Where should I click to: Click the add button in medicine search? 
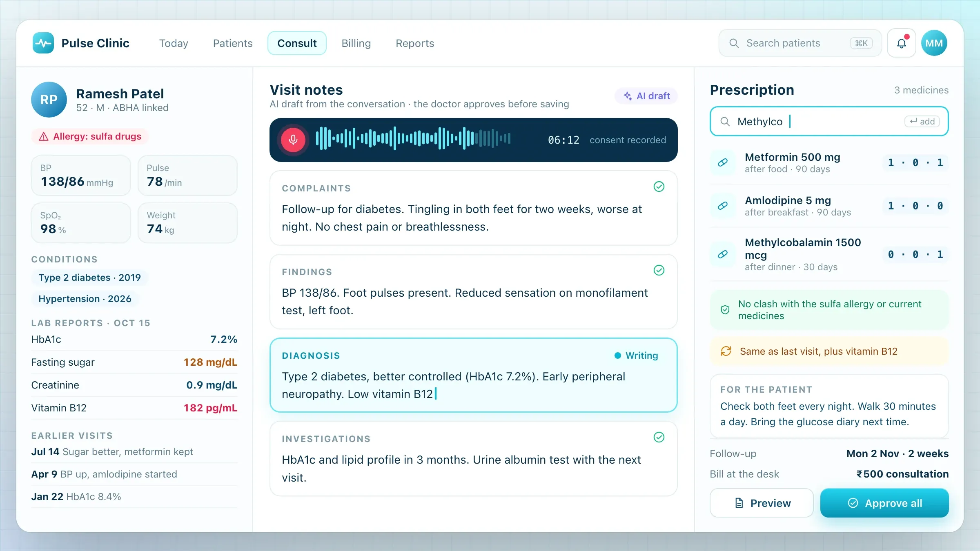click(922, 121)
